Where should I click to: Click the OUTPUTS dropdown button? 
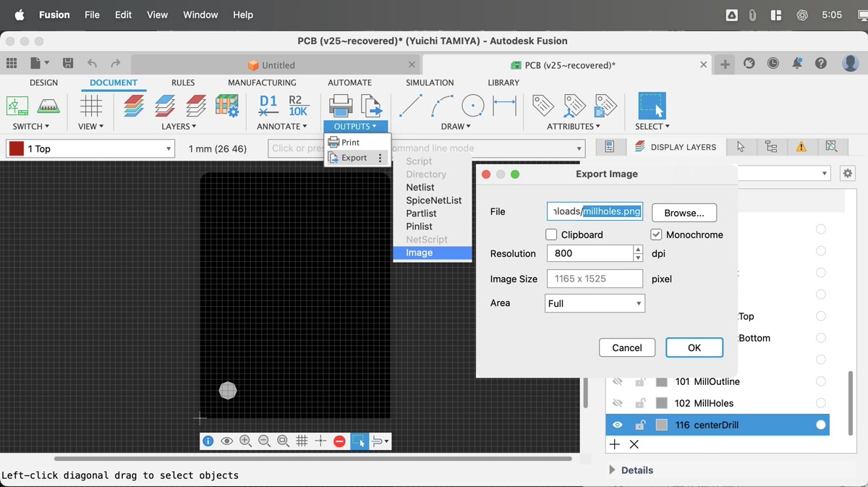click(x=355, y=127)
